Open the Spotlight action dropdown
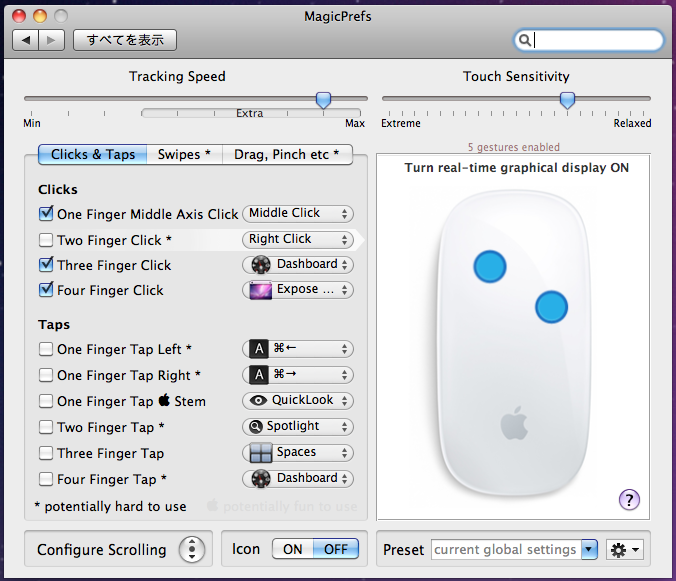Screen dimensions: 676x581 pos(298,426)
